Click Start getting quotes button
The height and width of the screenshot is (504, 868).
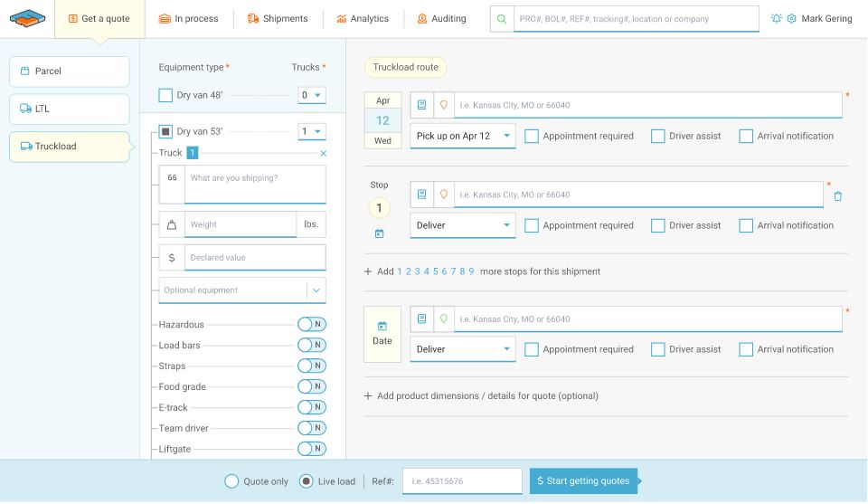(583, 481)
